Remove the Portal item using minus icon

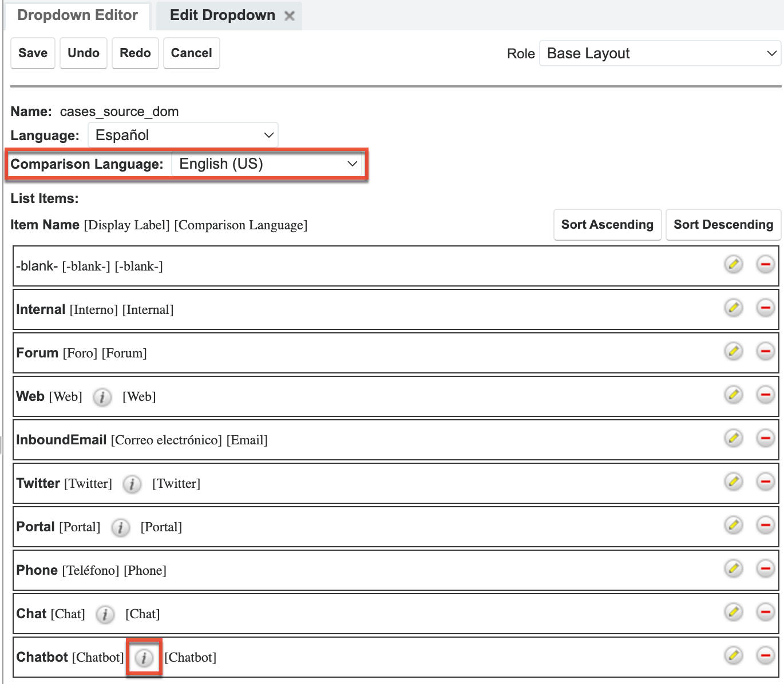(x=765, y=525)
